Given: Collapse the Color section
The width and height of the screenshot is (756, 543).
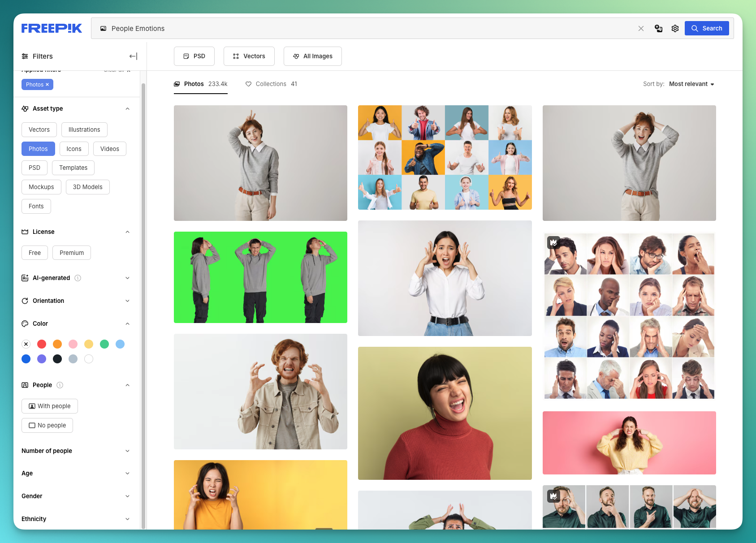Looking at the screenshot, I should pyautogui.click(x=127, y=323).
